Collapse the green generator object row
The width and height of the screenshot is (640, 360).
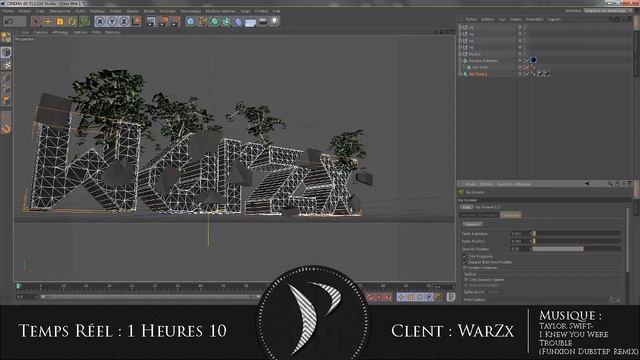pos(460,60)
